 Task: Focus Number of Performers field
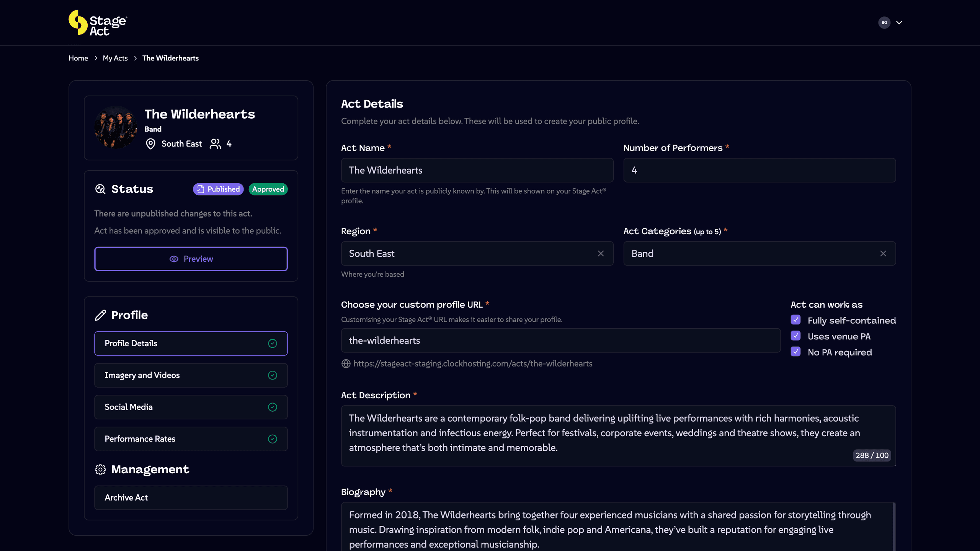759,170
